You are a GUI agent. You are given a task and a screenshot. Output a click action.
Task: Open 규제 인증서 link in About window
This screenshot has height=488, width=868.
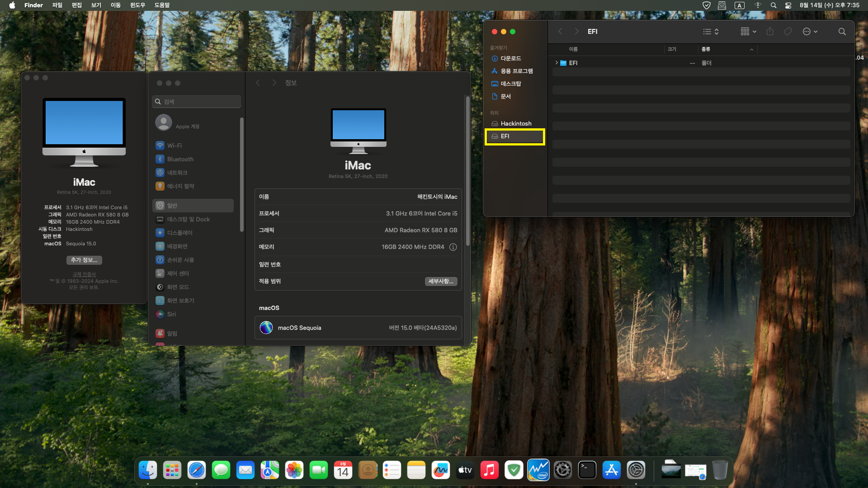[84, 274]
